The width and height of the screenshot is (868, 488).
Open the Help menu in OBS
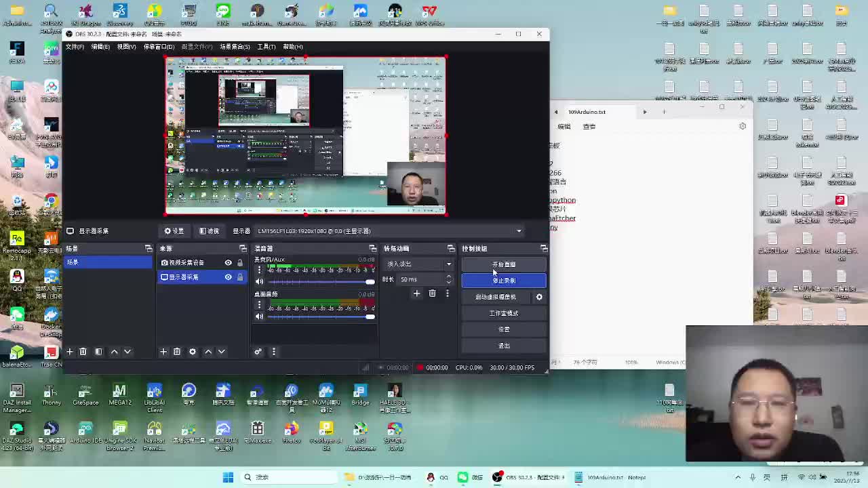pos(293,47)
